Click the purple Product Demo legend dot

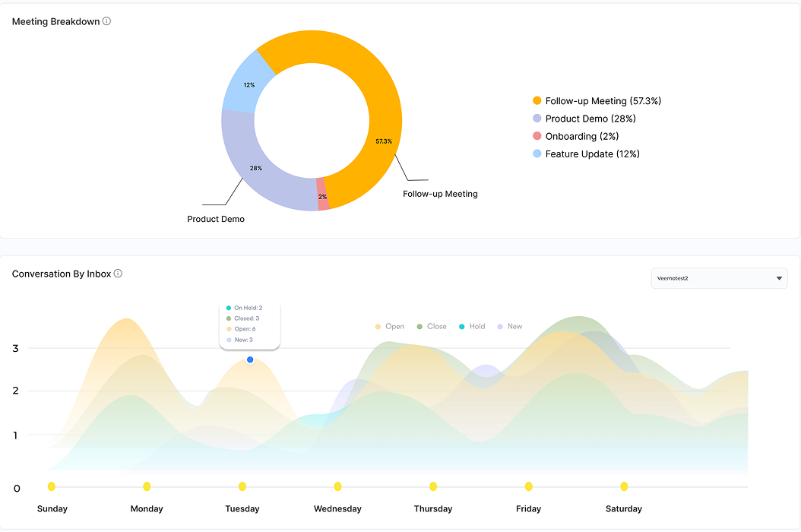click(x=536, y=118)
